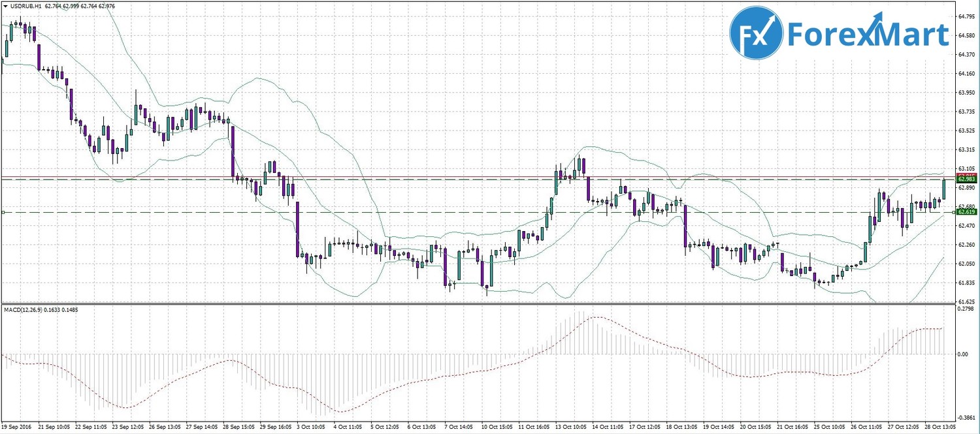Click the 64.795 price scale label
This screenshot has height=434, width=980.
tap(966, 16)
